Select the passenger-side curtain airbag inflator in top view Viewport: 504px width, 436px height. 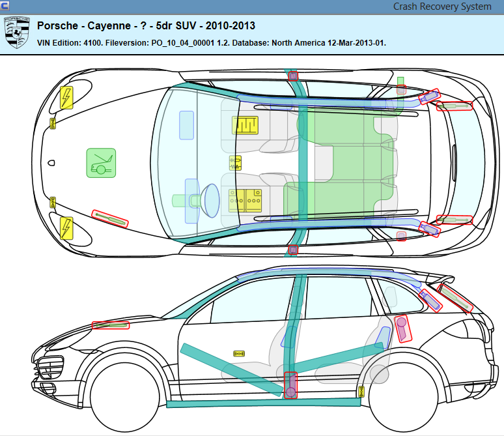click(x=429, y=96)
